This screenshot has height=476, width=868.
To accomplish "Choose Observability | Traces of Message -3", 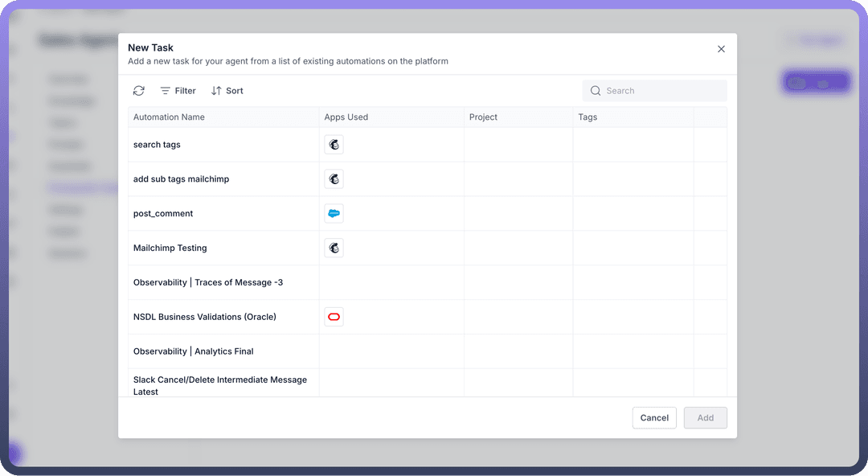I will [208, 283].
